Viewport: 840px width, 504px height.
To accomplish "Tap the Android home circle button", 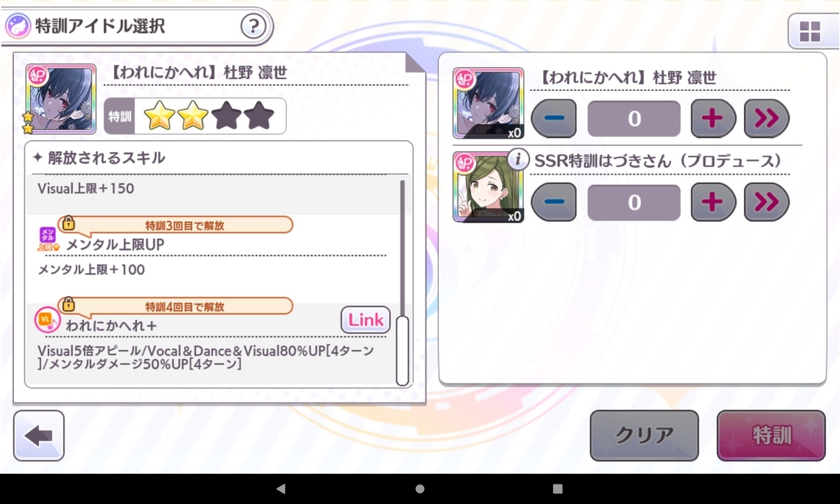I will pos(420,489).
